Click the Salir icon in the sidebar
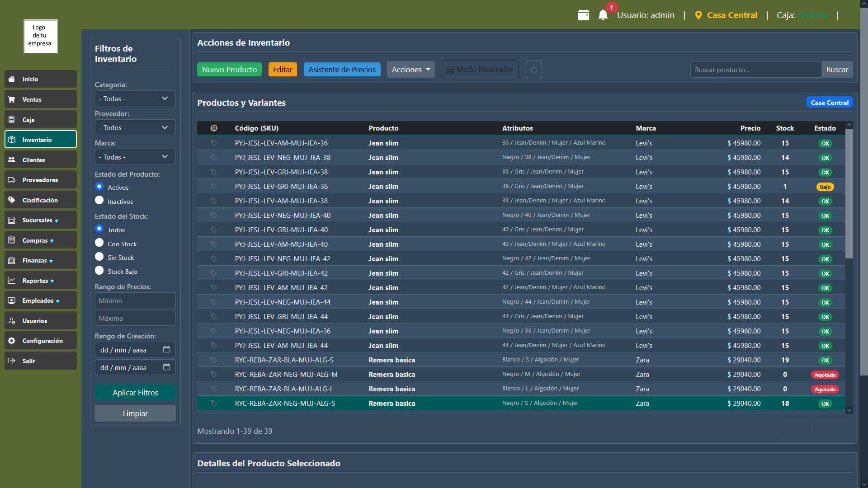The width and height of the screenshot is (868, 488). pyautogui.click(x=11, y=360)
